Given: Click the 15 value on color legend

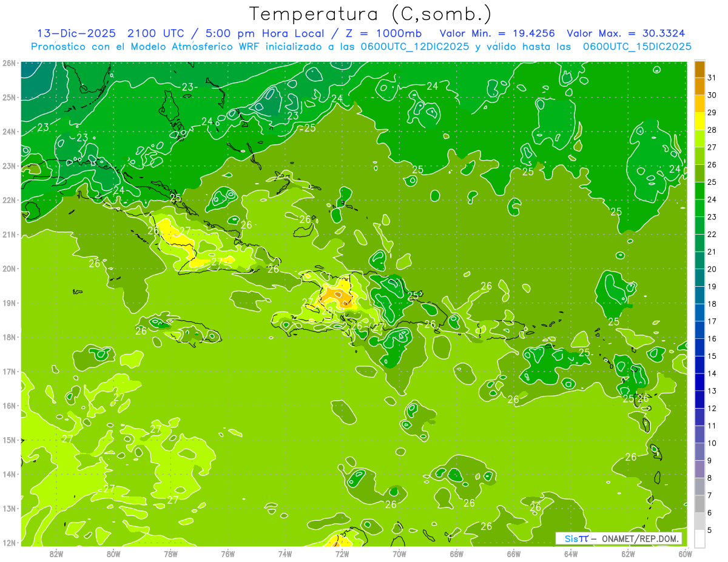Looking at the screenshot, I should pos(712,356).
